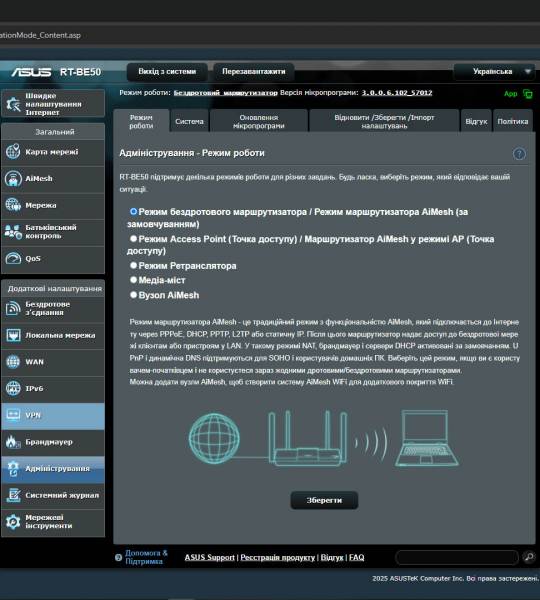This screenshot has height=600, width=540.
Task: Open the wireless connection icon
Action: [x=13, y=308]
